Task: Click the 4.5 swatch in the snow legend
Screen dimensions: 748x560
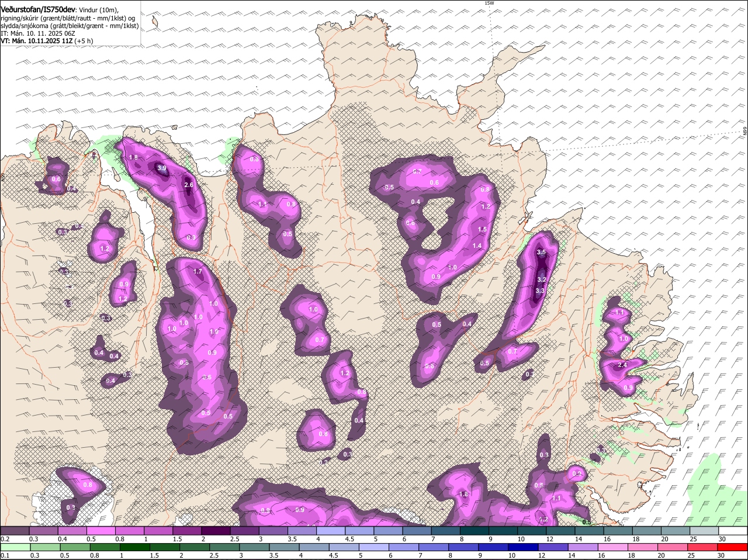Action: coord(359,530)
